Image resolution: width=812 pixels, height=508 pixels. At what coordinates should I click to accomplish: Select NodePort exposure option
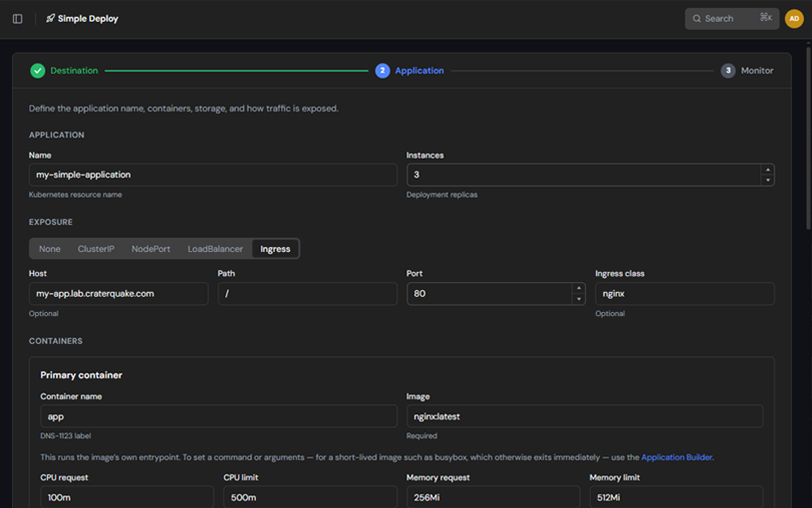point(151,249)
